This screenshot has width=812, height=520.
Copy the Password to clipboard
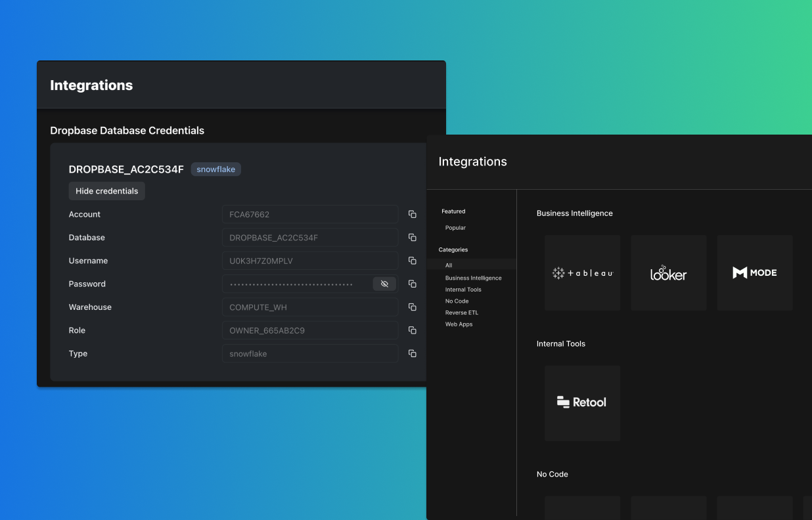pyautogui.click(x=412, y=284)
